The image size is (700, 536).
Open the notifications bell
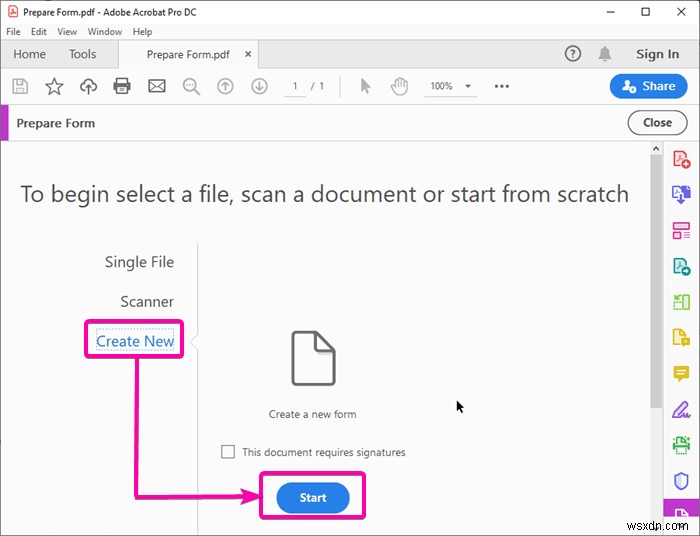coord(604,54)
